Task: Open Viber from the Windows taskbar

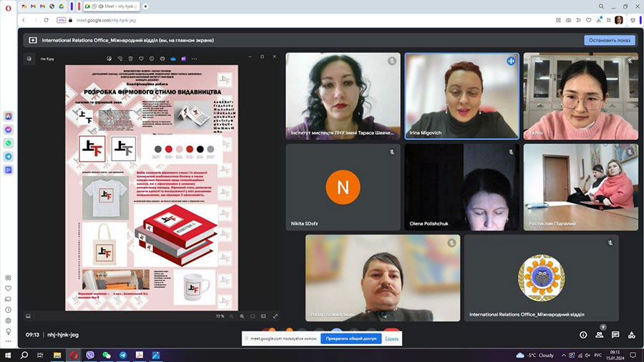Action: [x=90, y=355]
